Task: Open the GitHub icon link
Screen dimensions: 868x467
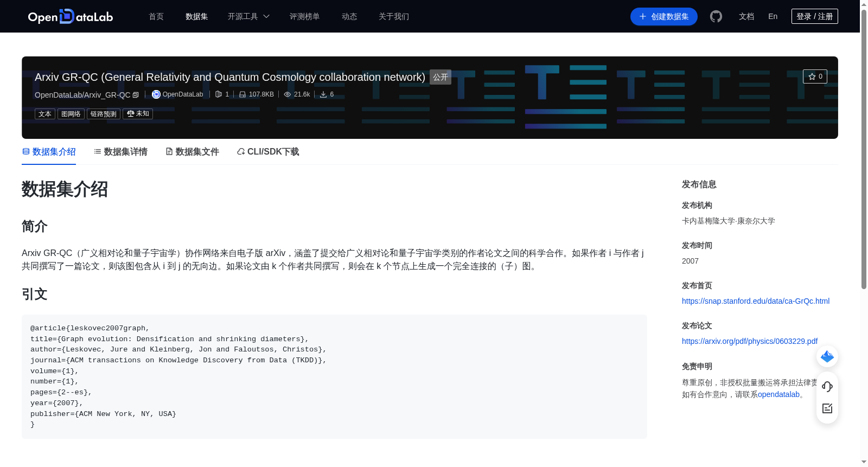Action: coord(716,16)
